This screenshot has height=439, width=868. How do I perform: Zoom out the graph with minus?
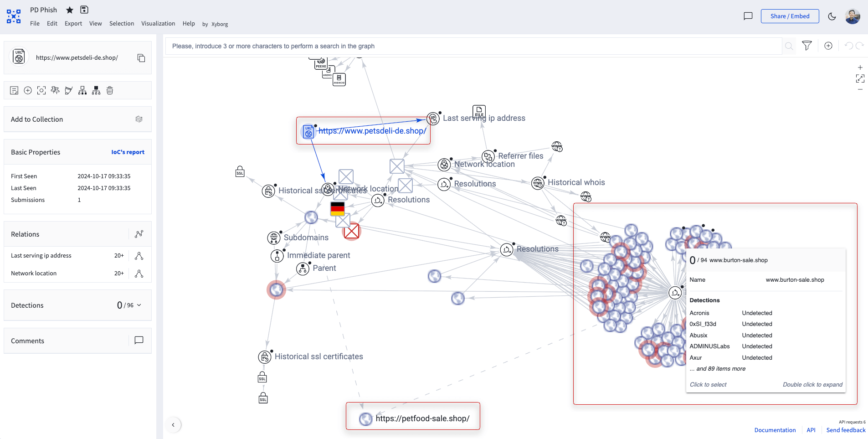(x=860, y=89)
